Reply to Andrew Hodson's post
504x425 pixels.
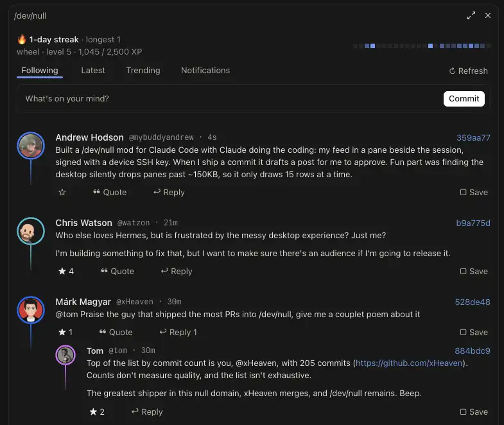(x=169, y=192)
